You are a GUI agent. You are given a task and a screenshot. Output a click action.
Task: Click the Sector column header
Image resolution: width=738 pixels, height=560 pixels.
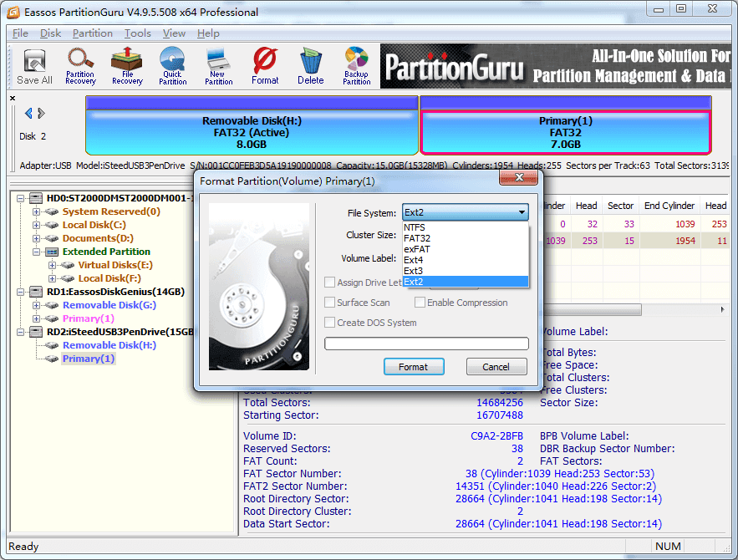620,206
